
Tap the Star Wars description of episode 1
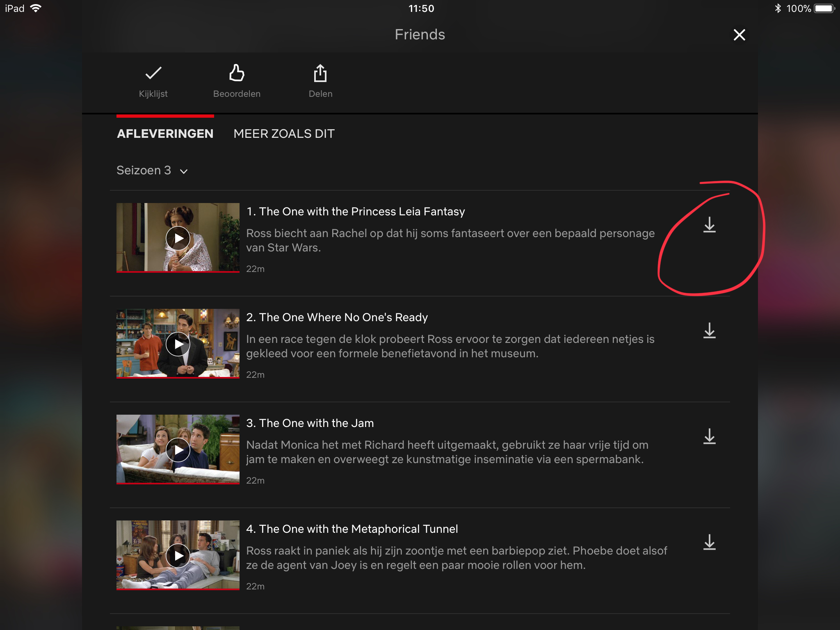click(x=450, y=240)
